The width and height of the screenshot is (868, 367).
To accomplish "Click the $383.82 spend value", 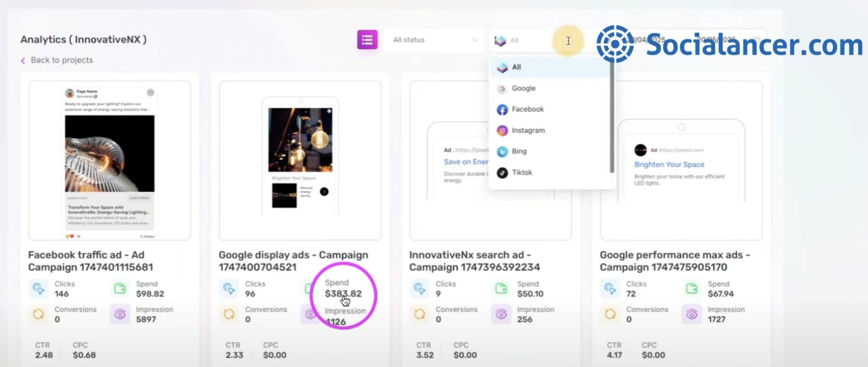I will pos(343,294).
